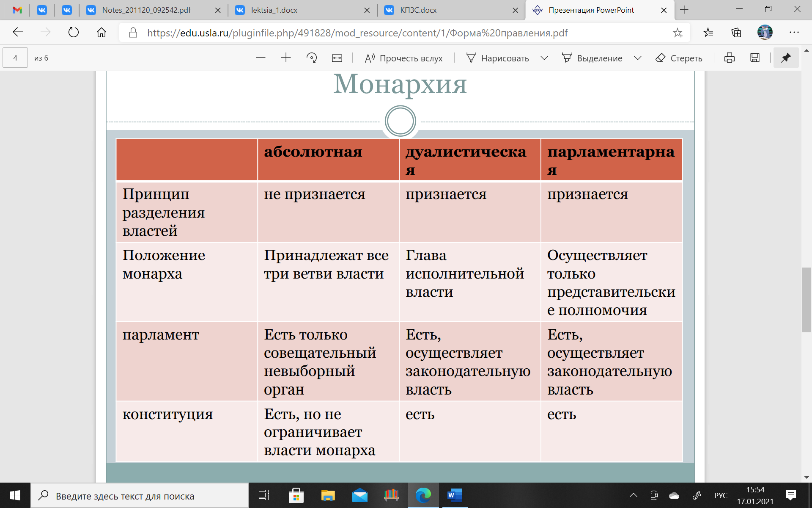Click the URL address bar

pos(404,33)
